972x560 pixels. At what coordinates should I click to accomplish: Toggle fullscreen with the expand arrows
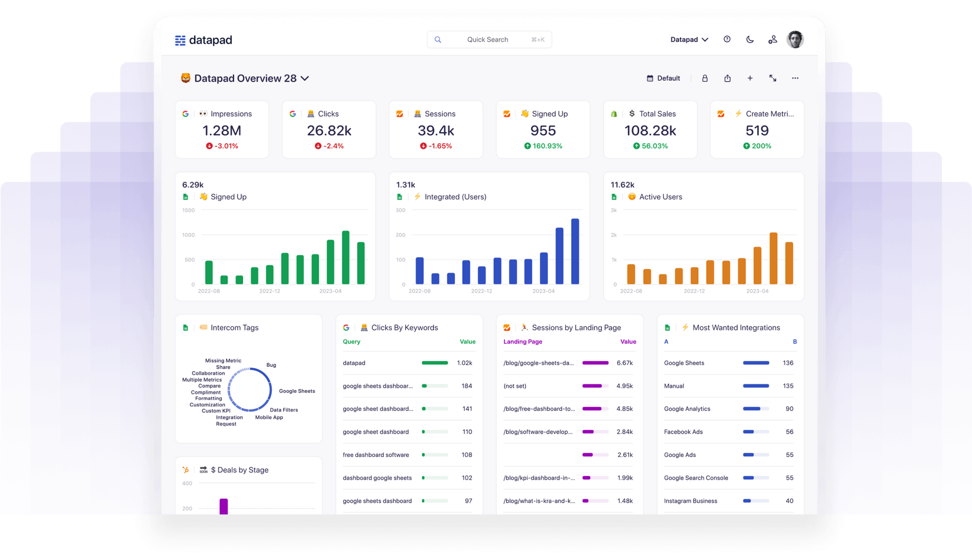773,78
